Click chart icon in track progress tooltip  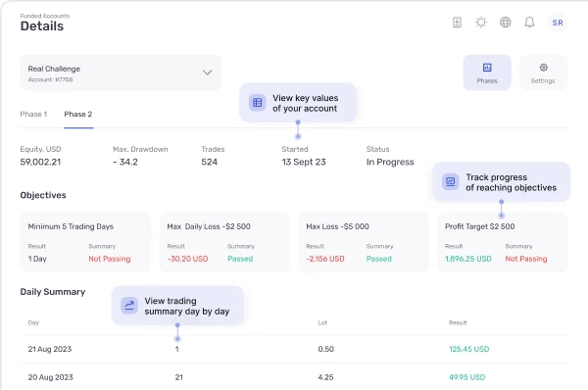pos(450,182)
